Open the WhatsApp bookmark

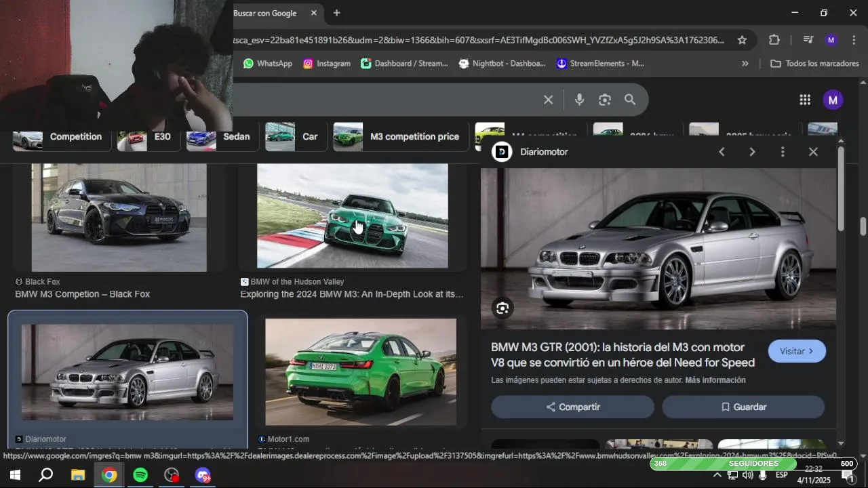tap(267, 63)
